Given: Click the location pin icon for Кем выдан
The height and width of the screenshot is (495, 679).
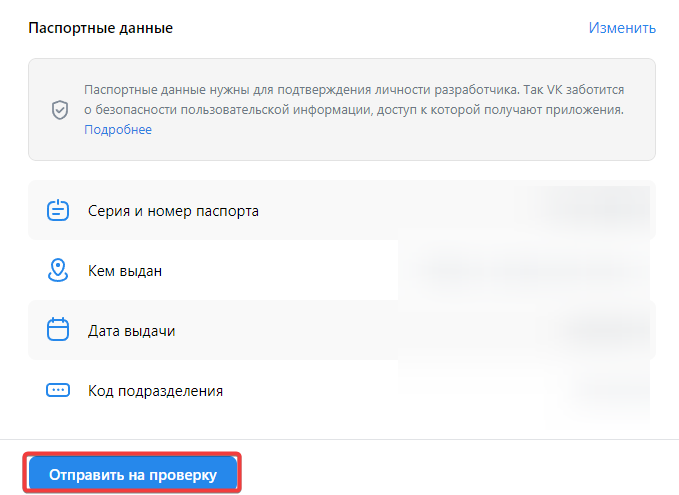Looking at the screenshot, I should click(x=58, y=270).
